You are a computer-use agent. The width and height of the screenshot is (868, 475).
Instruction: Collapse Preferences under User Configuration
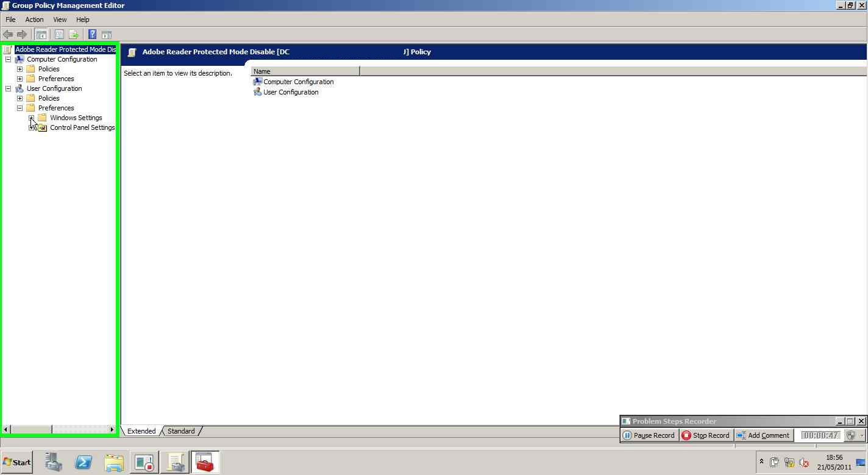point(20,108)
